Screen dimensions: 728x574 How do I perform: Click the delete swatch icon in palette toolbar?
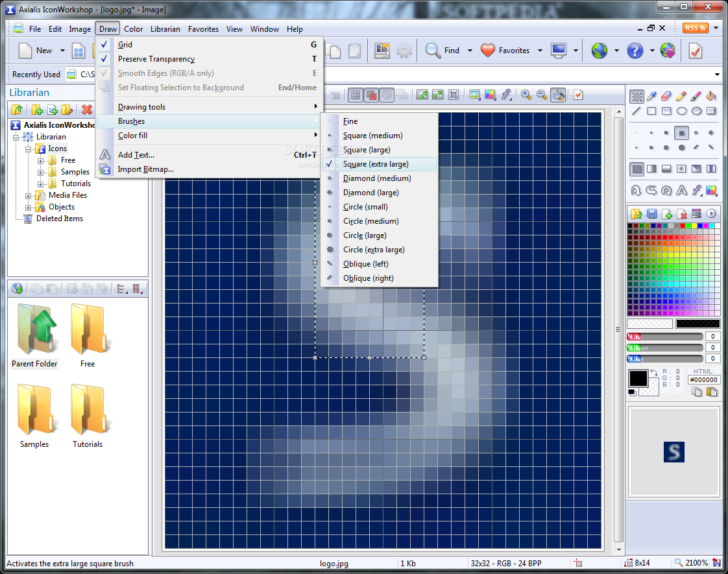682,213
